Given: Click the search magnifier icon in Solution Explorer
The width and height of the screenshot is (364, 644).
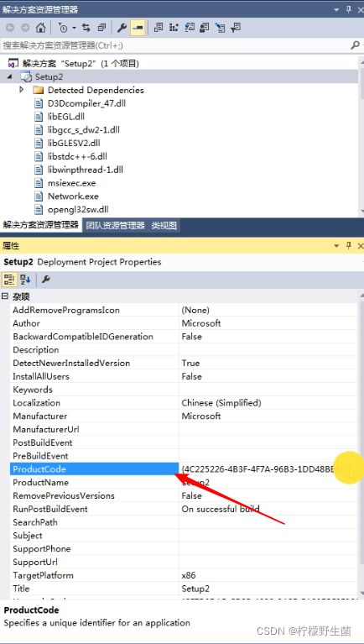Looking at the screenshot, I should [x=355, y=45].
